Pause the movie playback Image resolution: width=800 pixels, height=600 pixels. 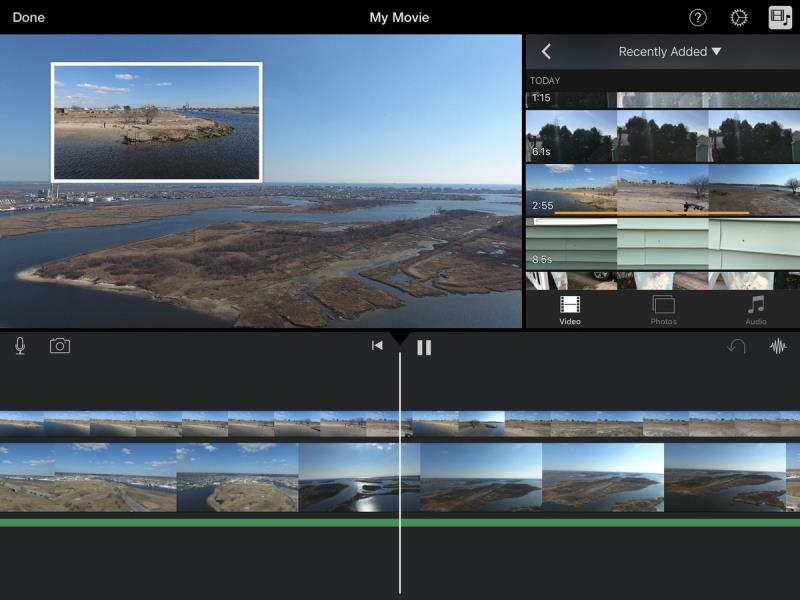(424, 347)
